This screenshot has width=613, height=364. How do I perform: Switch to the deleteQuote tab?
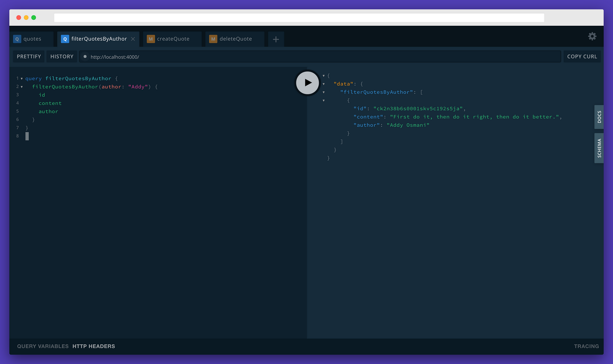pyautogui.click(x=235, y=39)
